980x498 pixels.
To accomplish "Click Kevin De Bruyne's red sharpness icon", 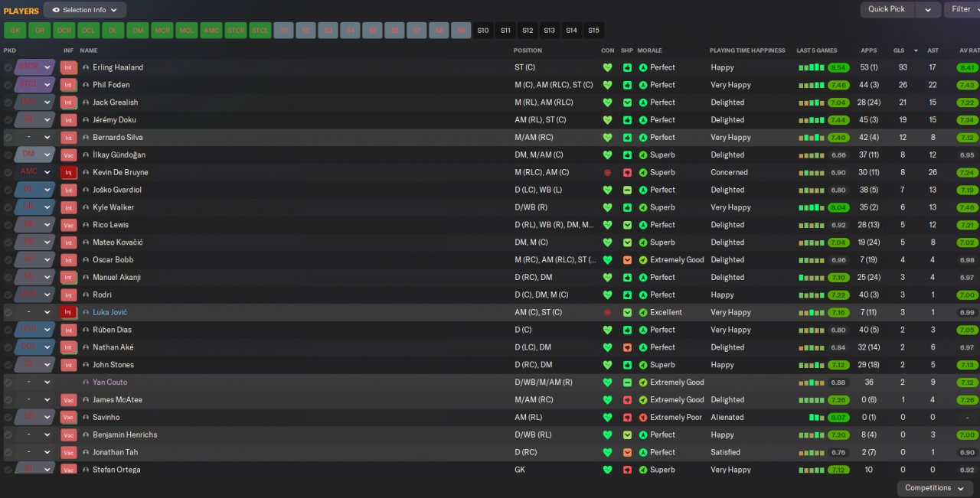I will [x=627, y=172].
